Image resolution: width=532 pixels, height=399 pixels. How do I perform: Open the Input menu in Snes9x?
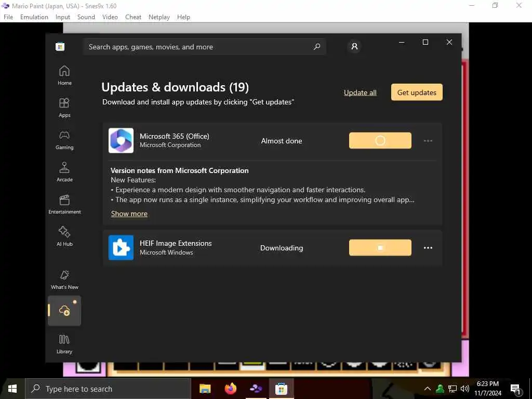[x=63, y=17]
